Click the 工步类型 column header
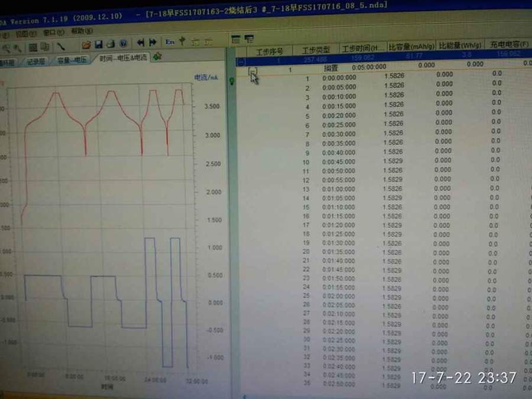Image resolution: width=532 pixels, height=399 pixels. pos(316,50)
